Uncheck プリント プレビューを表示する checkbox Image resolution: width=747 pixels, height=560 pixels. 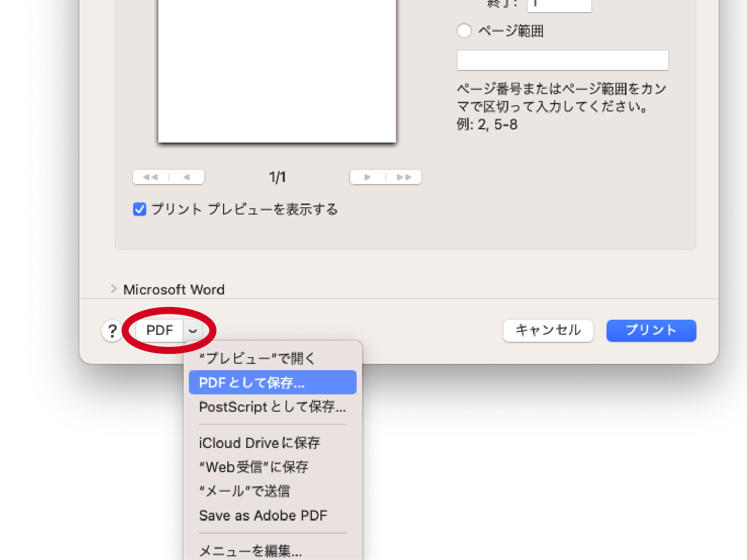tap(139, 209)
